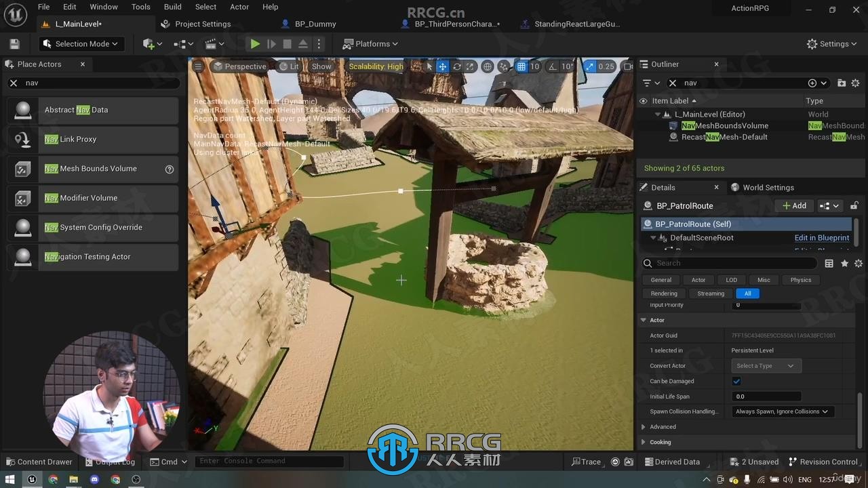Change the scale snap value 0.25

click(x=606, y=66)
